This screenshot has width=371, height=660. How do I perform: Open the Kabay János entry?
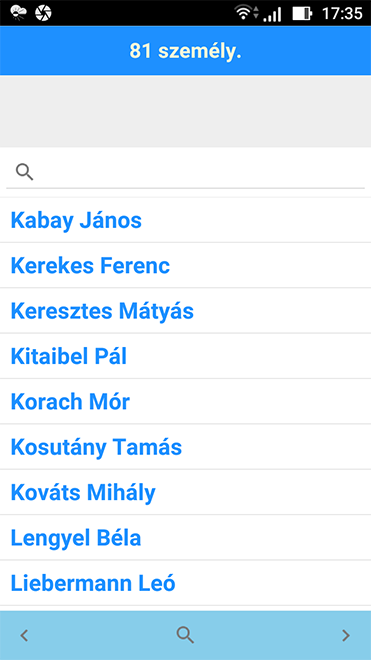click(x=185, y=220)
